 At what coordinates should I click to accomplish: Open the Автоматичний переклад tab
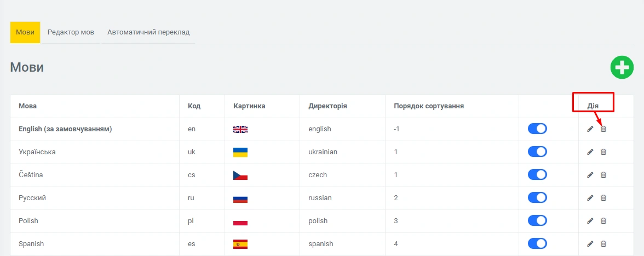coord(148,32)
